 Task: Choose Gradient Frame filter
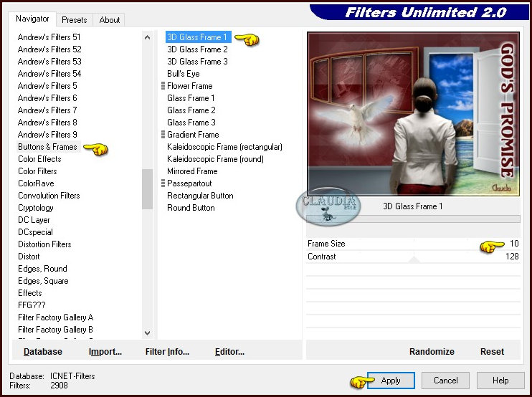[193, 135]
